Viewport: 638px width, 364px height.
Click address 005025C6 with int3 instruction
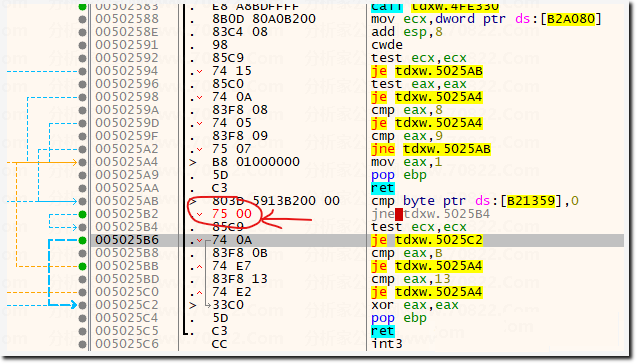pos(127,344)
